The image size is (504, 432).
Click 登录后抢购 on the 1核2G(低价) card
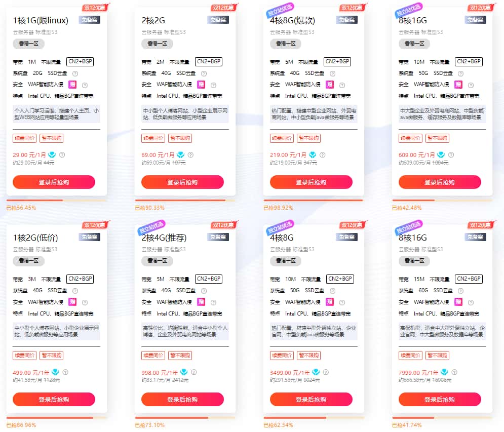coord(53,399)
